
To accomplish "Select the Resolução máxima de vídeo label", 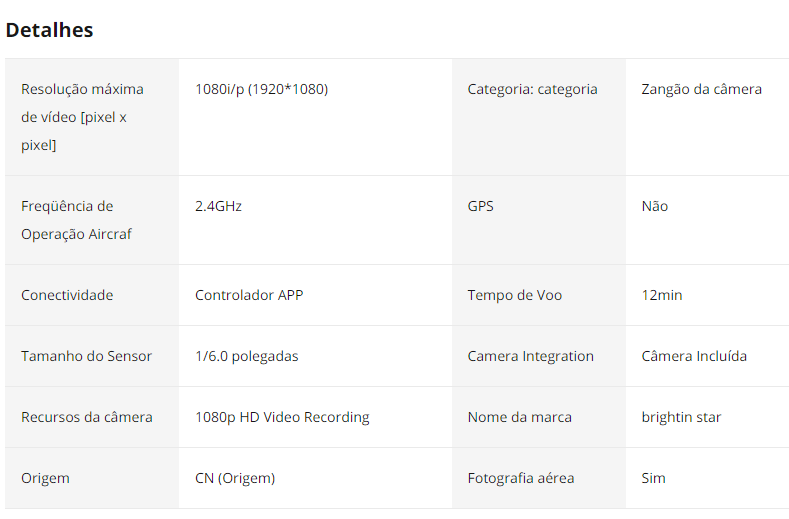I will pyautogui.click(x=82, y=117).
